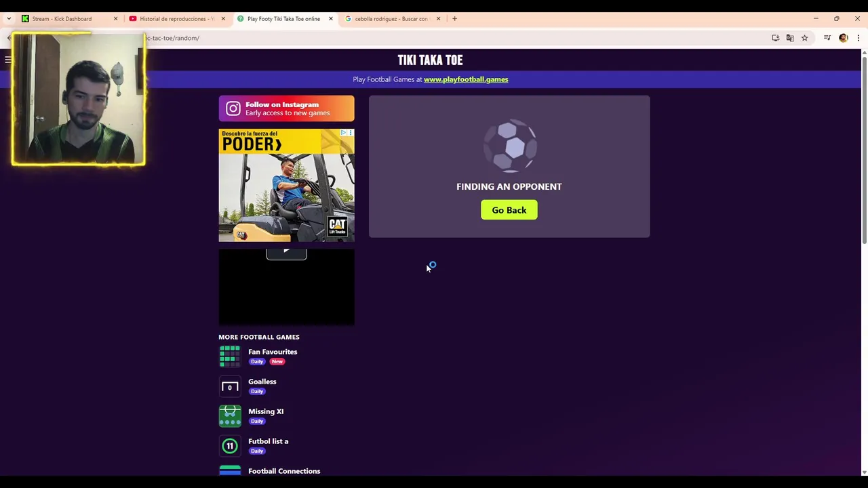This screenshot has width=868, height=488.
Task: Switch to the Play Footy Tiki Taka Toe tab
Action: [283, 19]
